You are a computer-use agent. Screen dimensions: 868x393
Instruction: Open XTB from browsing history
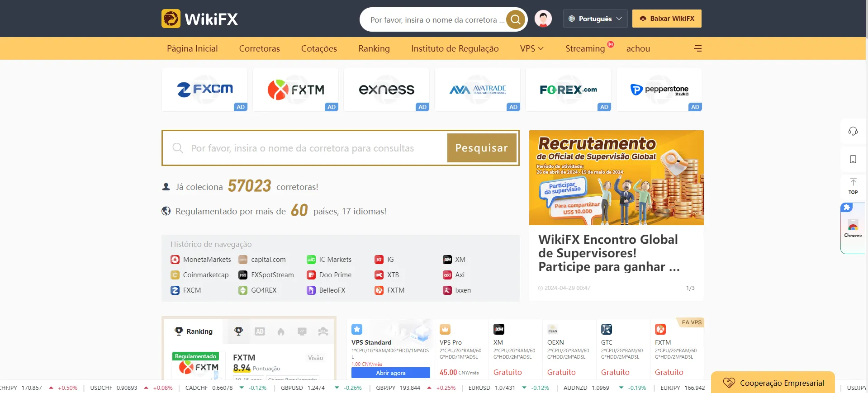coord(393,275)
